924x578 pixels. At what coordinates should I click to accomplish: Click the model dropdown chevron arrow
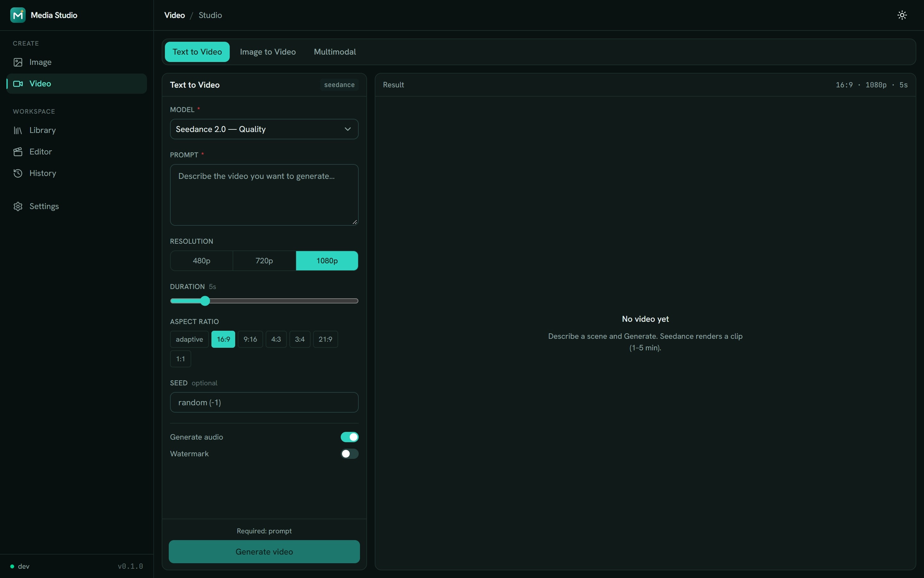[x=347, y=129]
